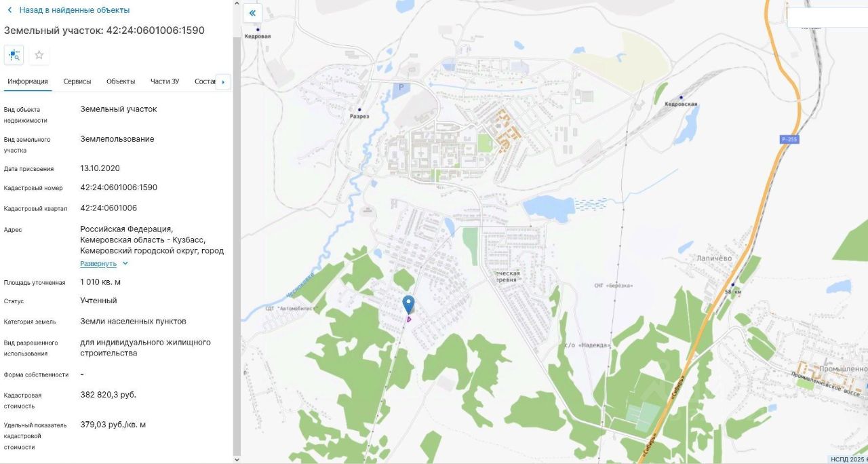Click the purple parcel outline on map

point(409,319)
